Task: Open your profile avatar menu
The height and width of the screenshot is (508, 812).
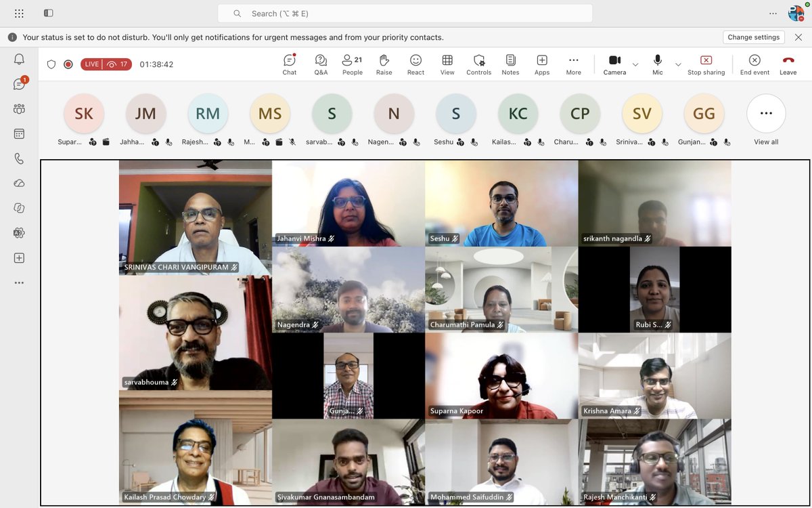Action: pyautogui.click(x=796, y=13)
